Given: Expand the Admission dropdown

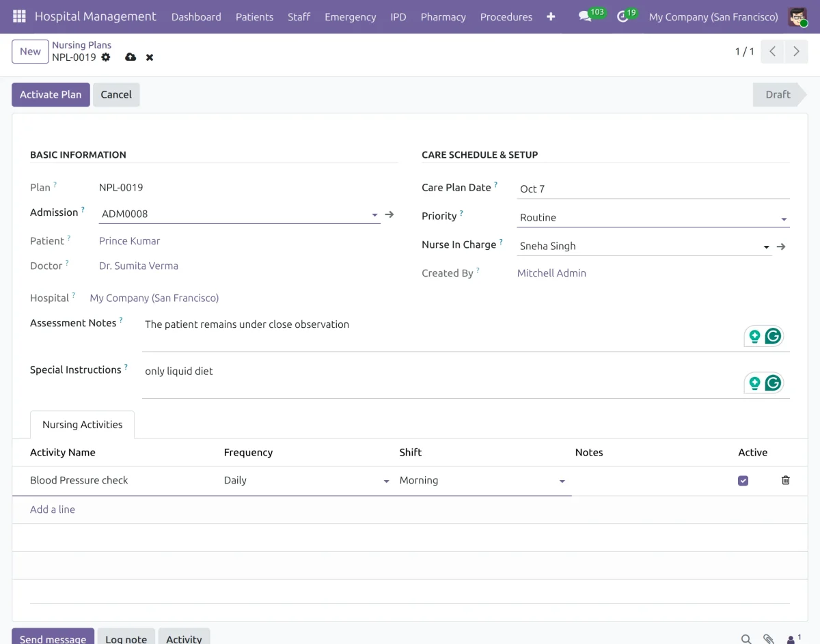Looking at the screenshot, I should click(x=374, y=214).
